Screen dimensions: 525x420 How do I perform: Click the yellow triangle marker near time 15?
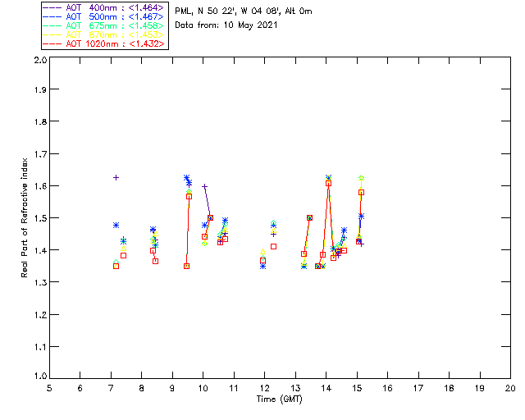coord(361,178)
